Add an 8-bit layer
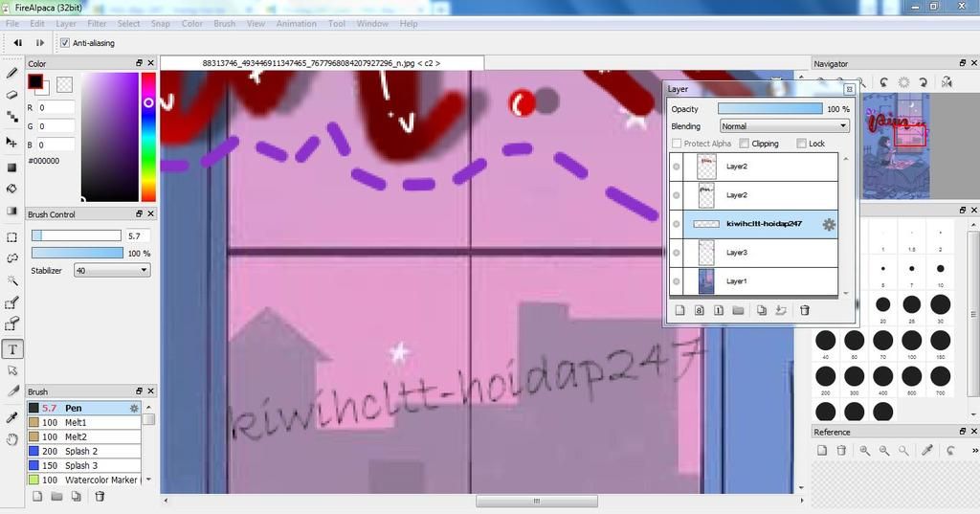 (x=700, y=310)
